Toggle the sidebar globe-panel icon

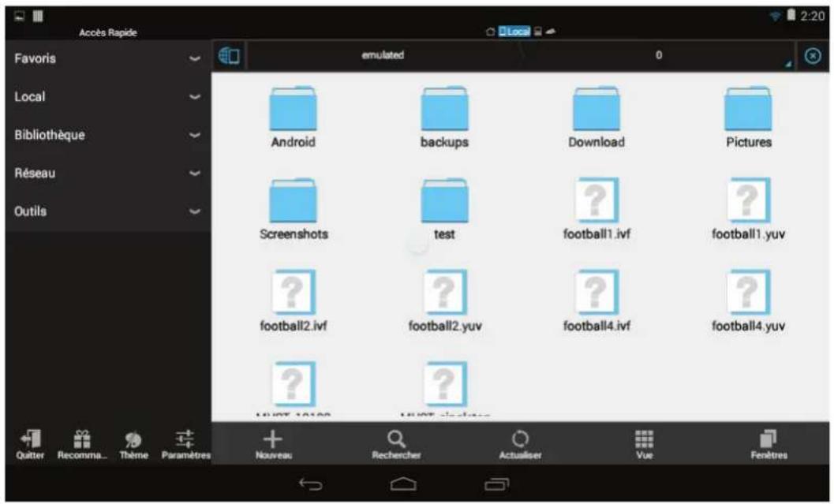click(230, 55)
